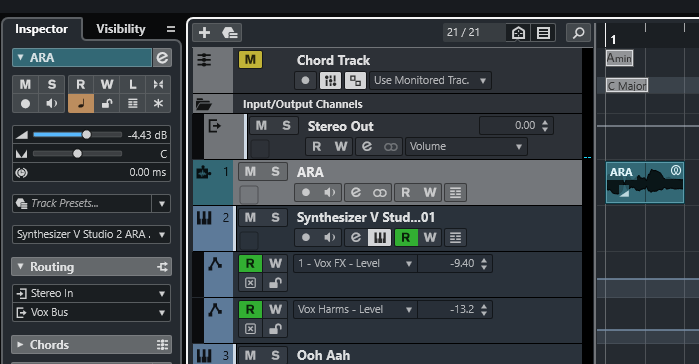Image resolution: width=699 pixels, height=364 pixels.
Task: Toggle musical timebase note icon in the Inspector
Action: [x=81, y=103]
